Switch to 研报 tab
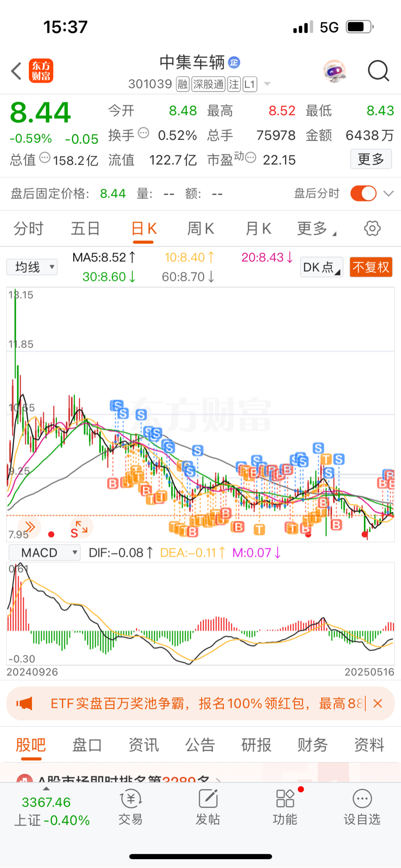Screen dimensions: 401x868 [256, 745]
